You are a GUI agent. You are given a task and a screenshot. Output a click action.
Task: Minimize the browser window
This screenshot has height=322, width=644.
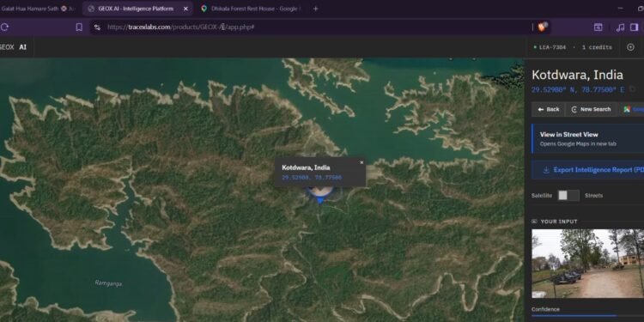tap(620, 9)
